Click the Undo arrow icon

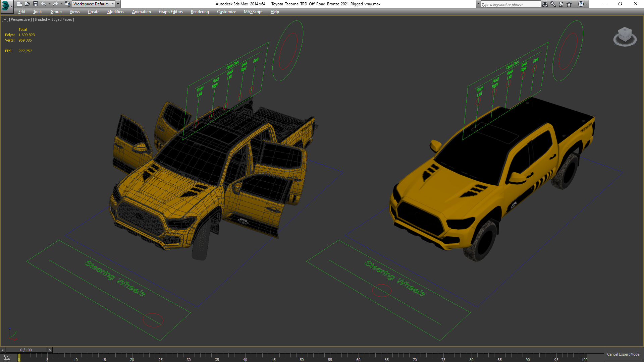click(44, 4)
